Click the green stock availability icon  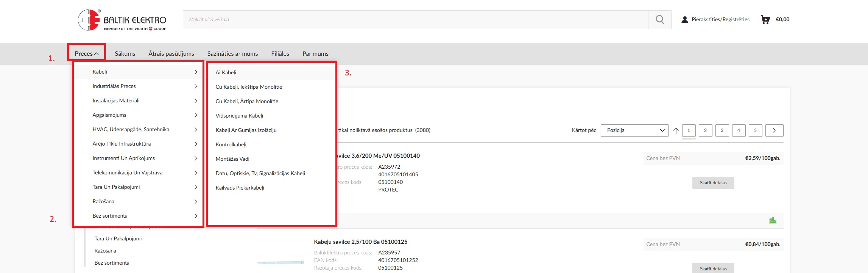coord(773,220)
